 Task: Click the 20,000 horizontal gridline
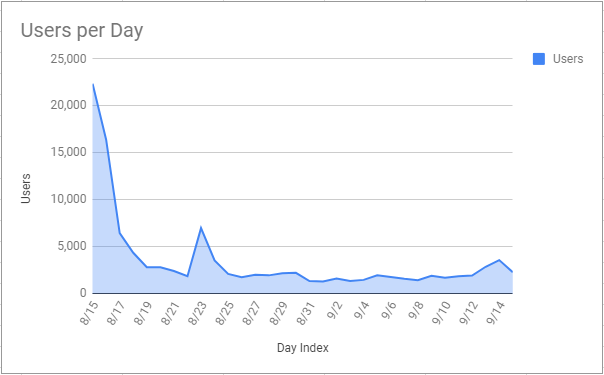303,105
